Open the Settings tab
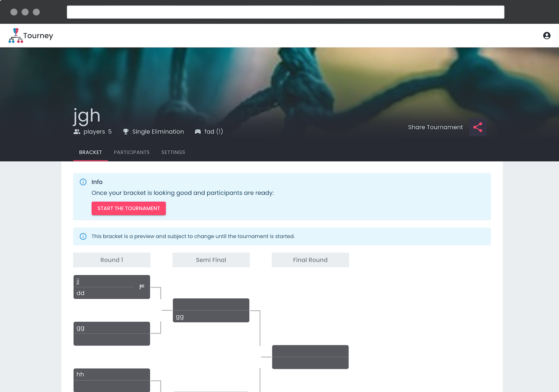The width and height of the screenshot is (559, 392). tap(173, 152)
